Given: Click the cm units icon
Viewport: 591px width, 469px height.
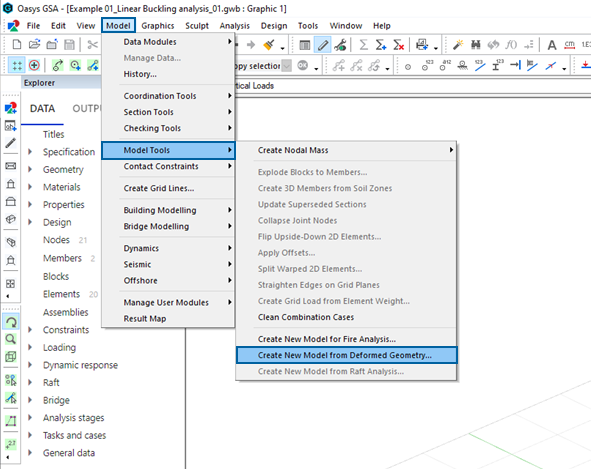Looking at the screenshot, I should point(570,45).
